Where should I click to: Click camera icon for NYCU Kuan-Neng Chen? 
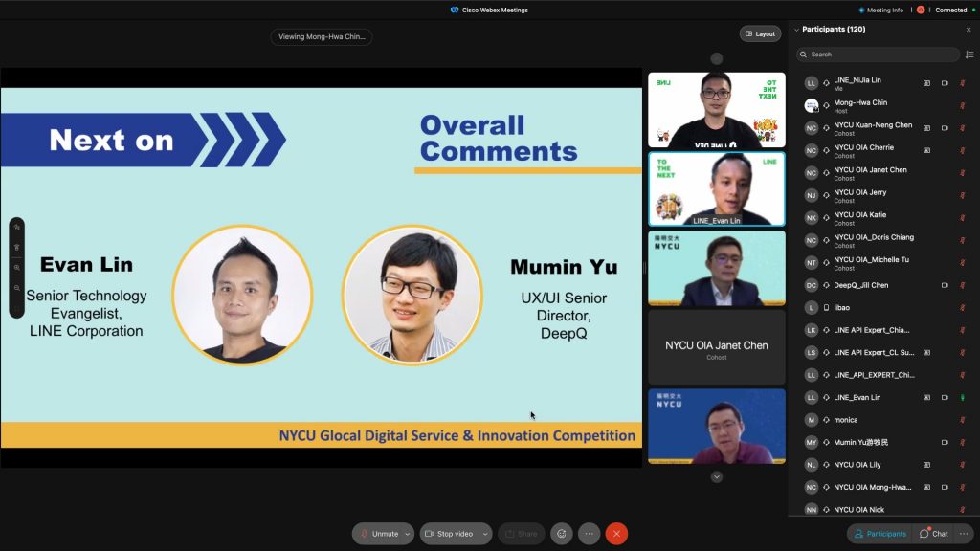(945, 128)
